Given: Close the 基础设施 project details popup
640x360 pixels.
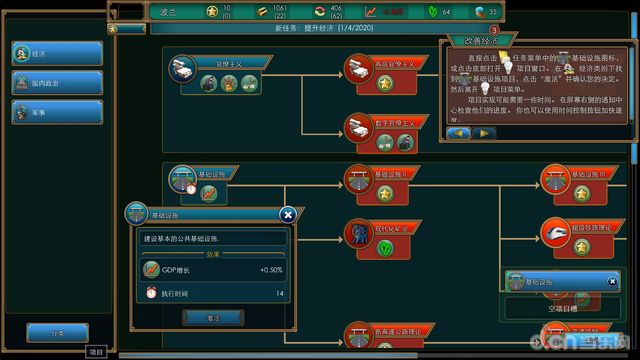Looking at the screenshot, I should pos(288,215).
